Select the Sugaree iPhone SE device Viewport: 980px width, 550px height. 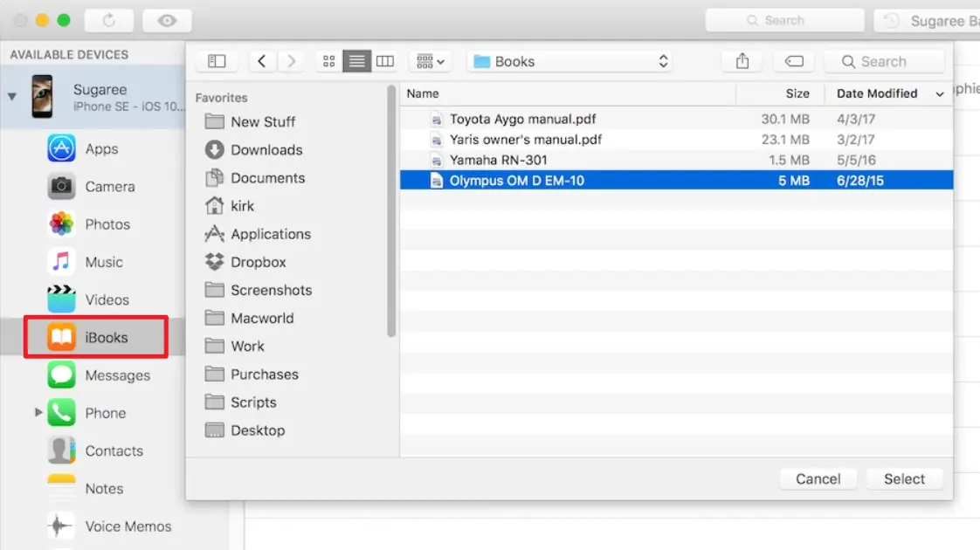pos(93,97)
